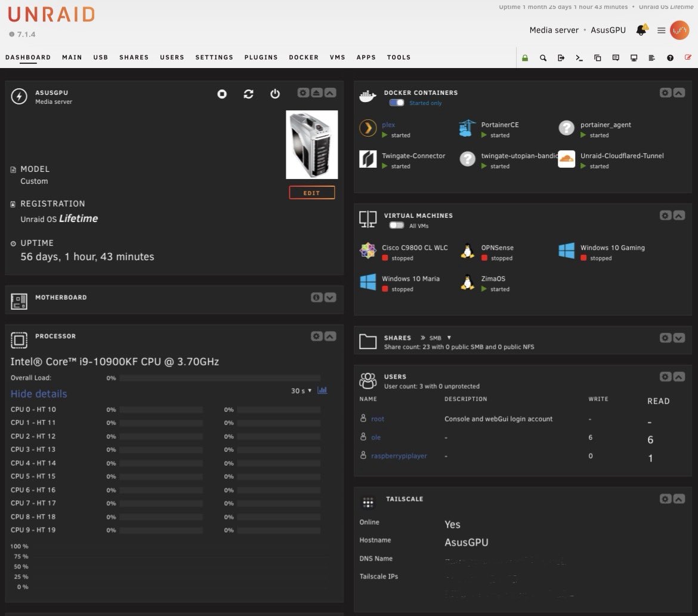Open the feedback speech bubble icon
This screenshot has height=616, width=698.
click(x=616, y=58)
